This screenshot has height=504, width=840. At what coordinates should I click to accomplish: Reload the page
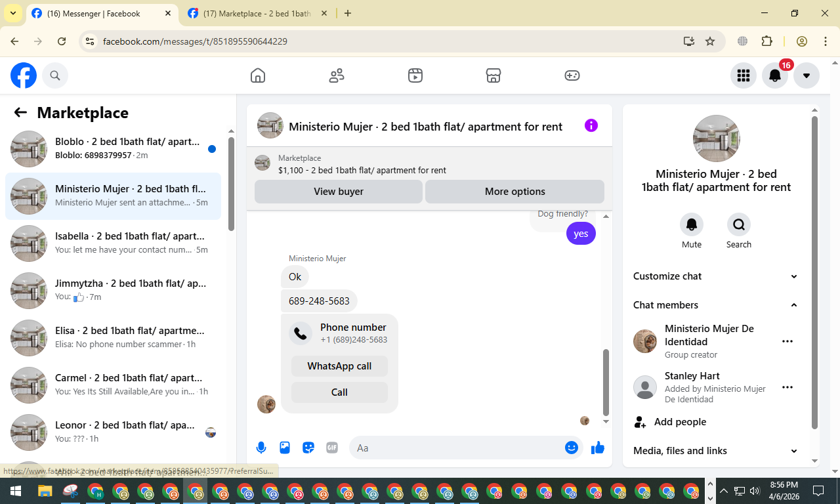pos(62,41)
